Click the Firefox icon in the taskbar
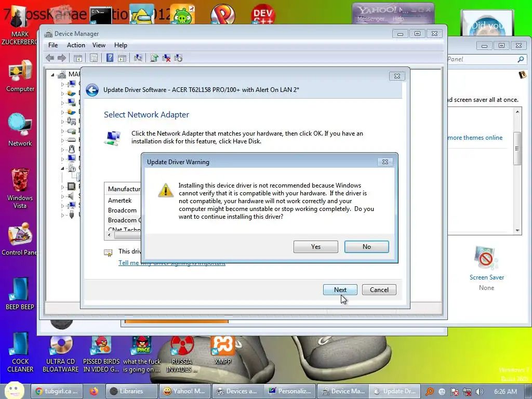This screenshot has height=399, width=532. click(x=94, y=391)
